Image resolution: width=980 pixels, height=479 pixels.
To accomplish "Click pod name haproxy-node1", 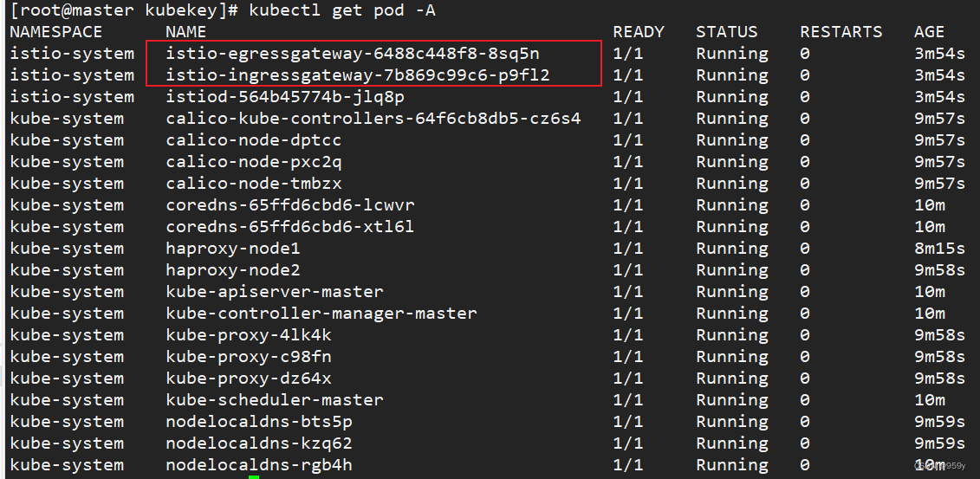I will [x=232, y=249].
